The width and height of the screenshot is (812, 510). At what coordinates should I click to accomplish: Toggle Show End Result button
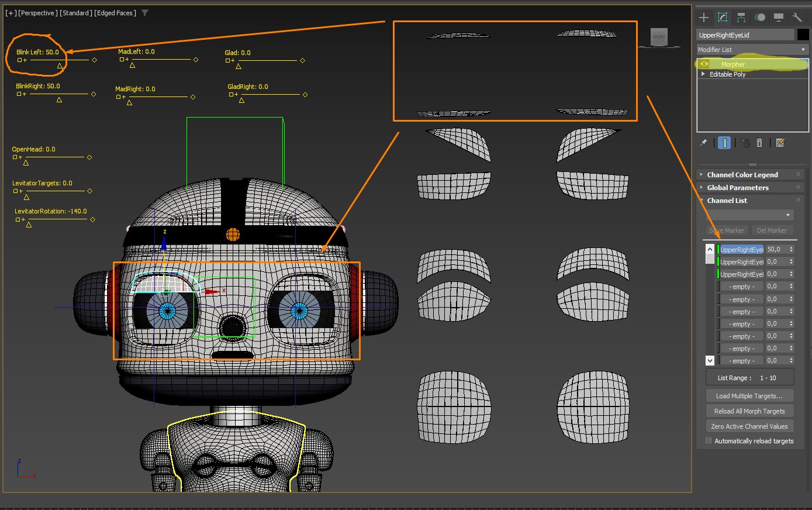pos(724,143)
